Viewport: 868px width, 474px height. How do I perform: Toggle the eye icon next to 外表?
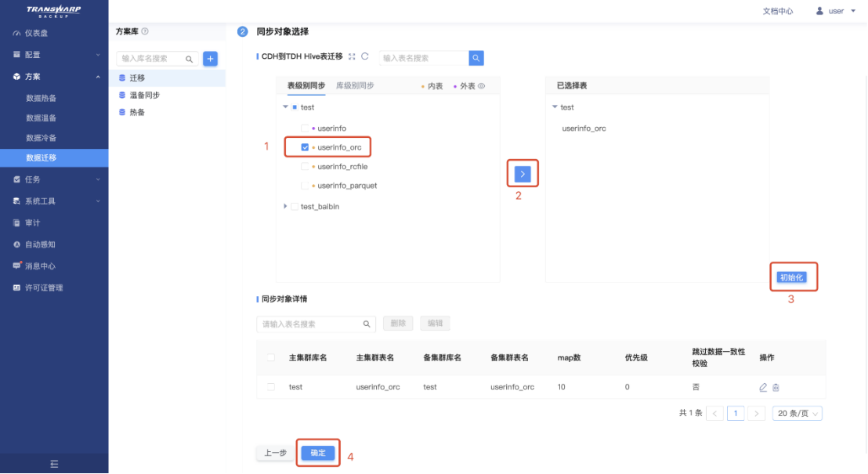pyautogui.click(x=482, y=86)
